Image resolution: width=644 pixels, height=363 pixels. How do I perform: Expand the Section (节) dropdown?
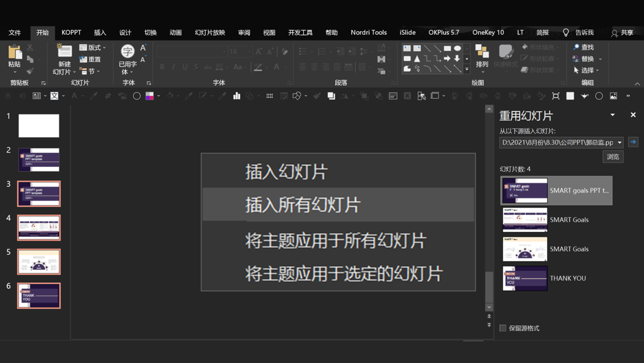(x=90, y=71)
